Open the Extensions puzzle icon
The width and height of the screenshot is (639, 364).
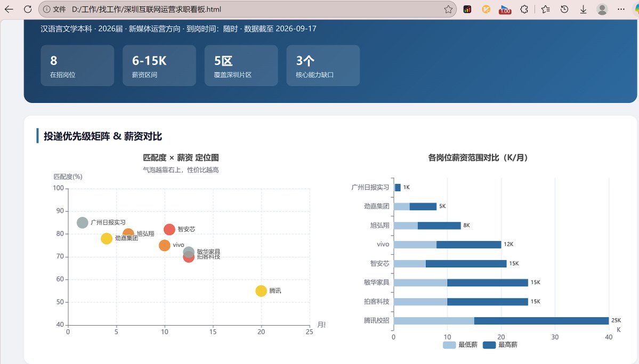524,9
